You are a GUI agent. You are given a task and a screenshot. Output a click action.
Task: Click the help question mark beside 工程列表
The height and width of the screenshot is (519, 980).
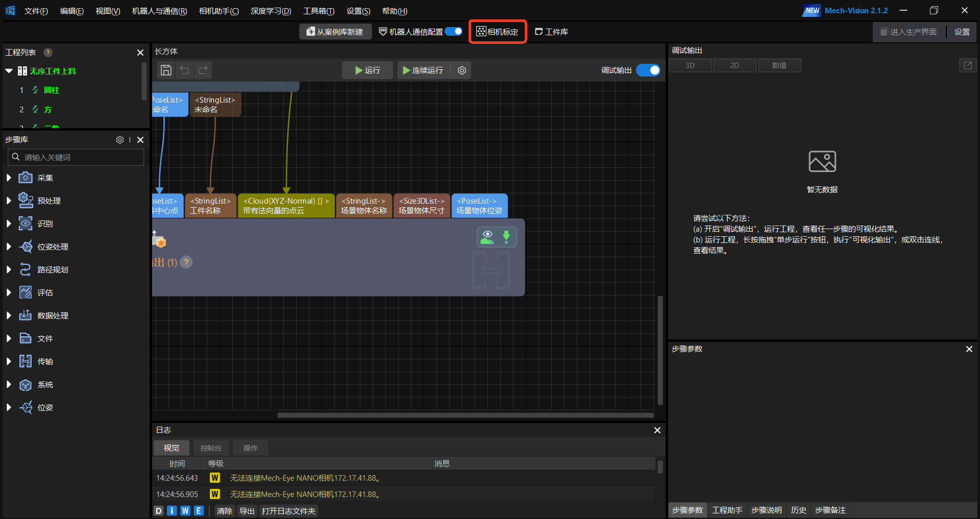tap(48, 53)
